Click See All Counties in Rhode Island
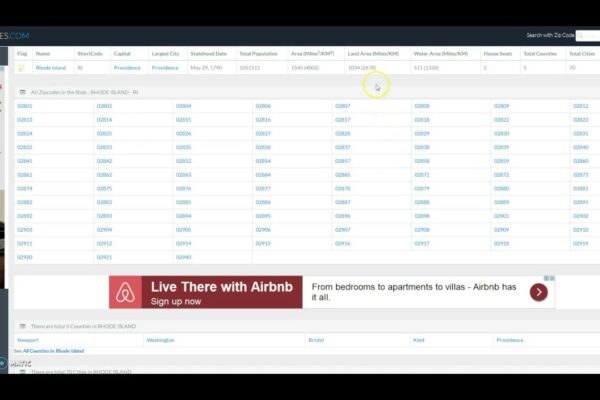Viewport: 600px width, 400px height. tap(52, 351)
